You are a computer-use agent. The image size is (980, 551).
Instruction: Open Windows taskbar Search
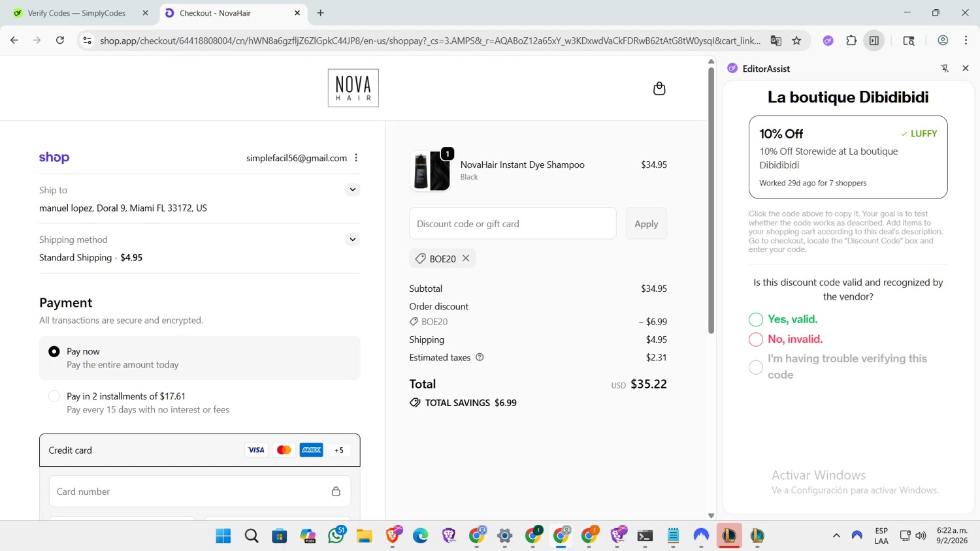tap(252, 536)
